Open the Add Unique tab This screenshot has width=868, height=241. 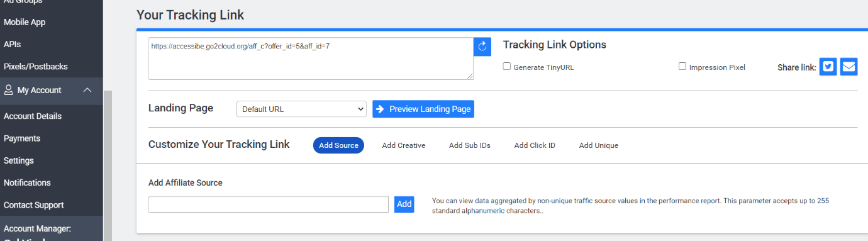coord(599,145)
